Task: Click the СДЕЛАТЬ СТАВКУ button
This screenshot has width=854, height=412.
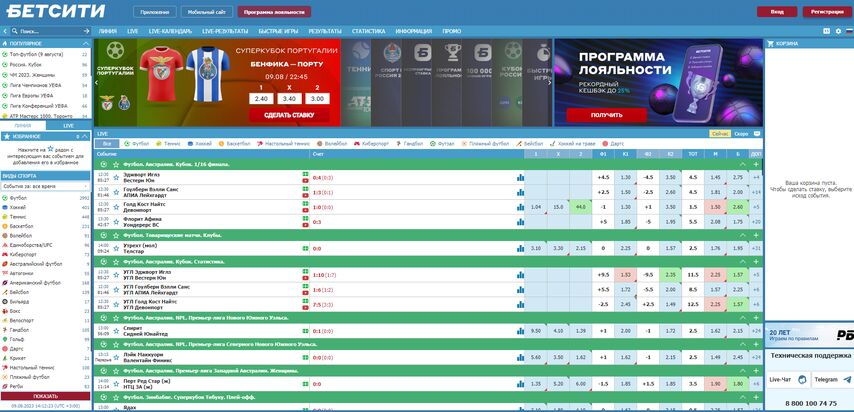Action: pyautogui.click(x=289, y=115)
